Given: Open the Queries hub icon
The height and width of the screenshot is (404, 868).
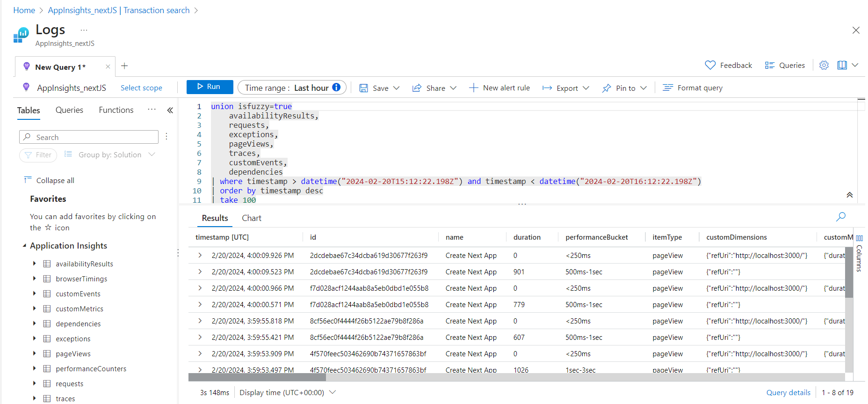Looking at the screenshot, I should click(x=769, y=65).
